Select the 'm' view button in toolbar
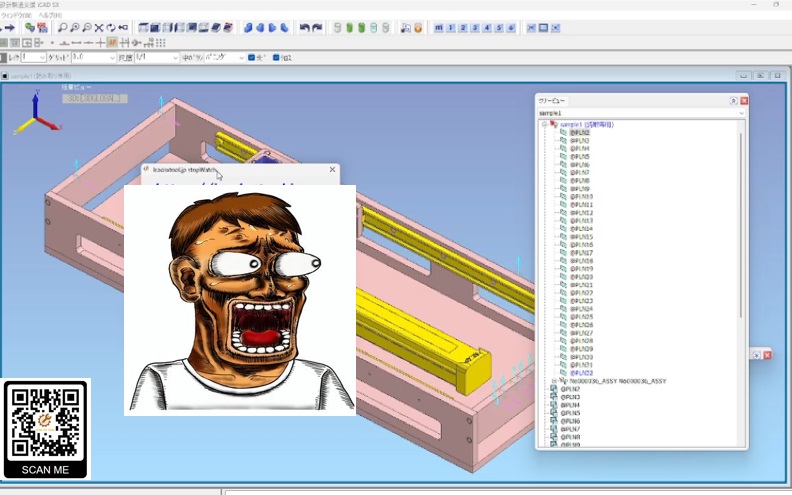792x495 pixels. click(439, 28)
